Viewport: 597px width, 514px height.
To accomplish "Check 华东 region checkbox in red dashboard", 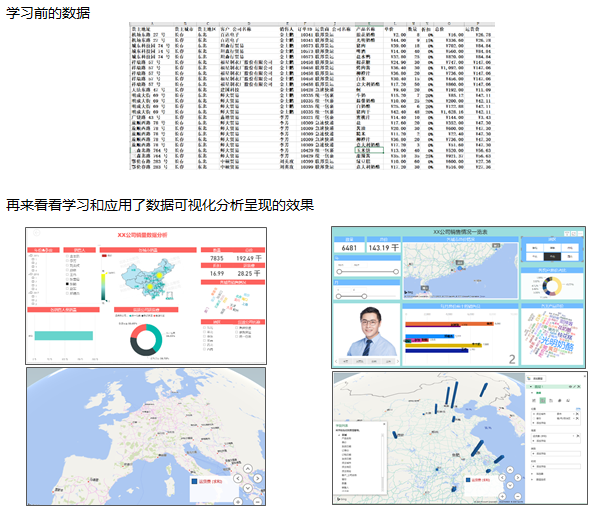I will point(204,336).
